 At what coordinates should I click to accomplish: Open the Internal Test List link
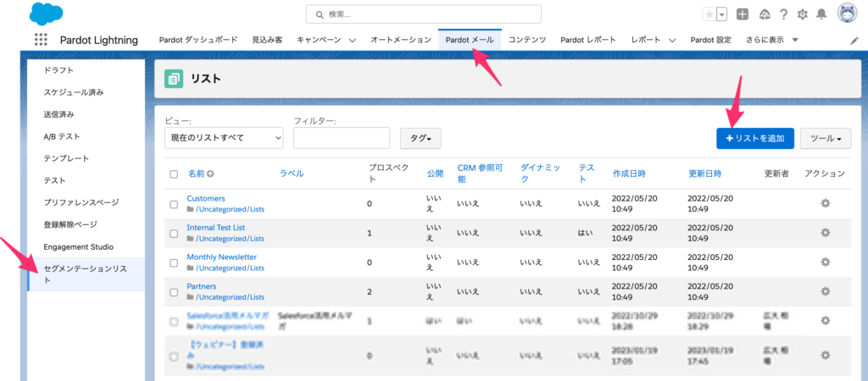[x=216, y=227]
